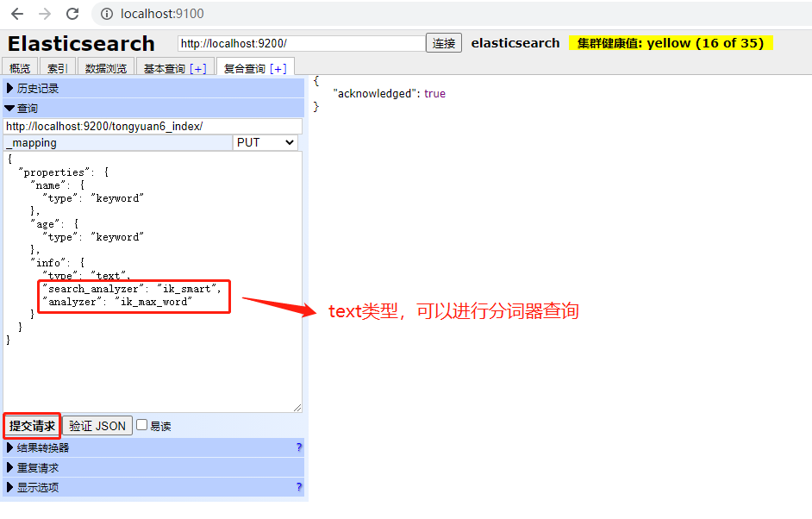The height and width of the screenshot is (519, 812).
Task: Grab the textarea resize handle
Action: [x=297, y=408]
